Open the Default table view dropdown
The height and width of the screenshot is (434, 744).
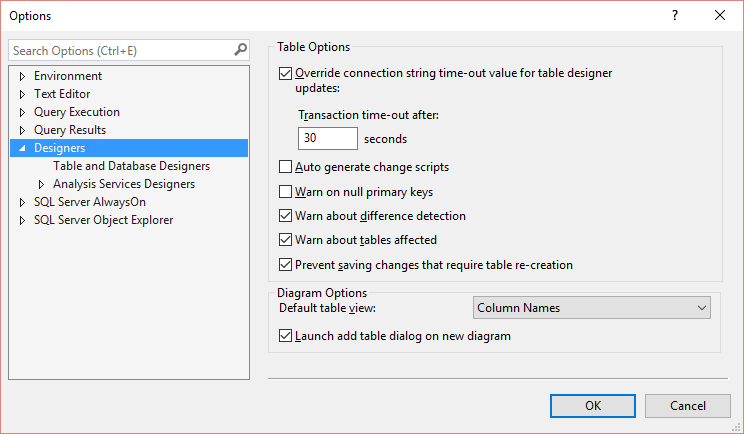coord(591,308)
